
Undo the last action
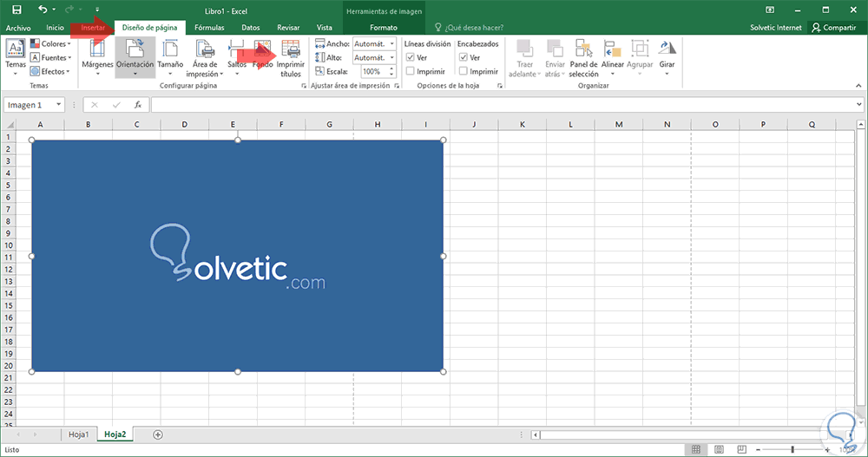coord(43,10)
